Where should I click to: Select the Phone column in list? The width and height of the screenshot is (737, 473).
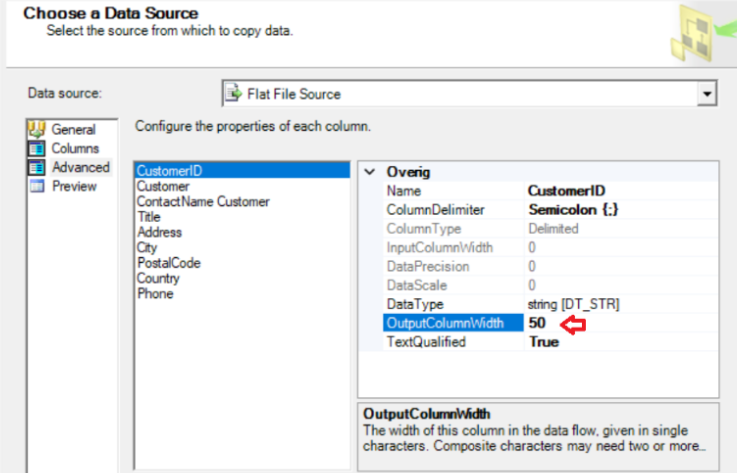(x=155, y=294)
